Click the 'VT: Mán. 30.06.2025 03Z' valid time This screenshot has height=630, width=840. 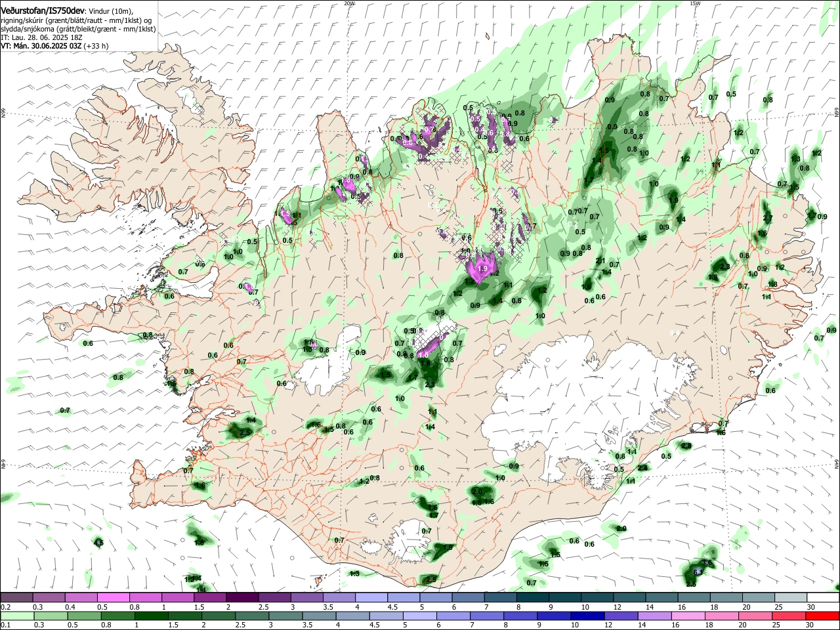(41, 46)
